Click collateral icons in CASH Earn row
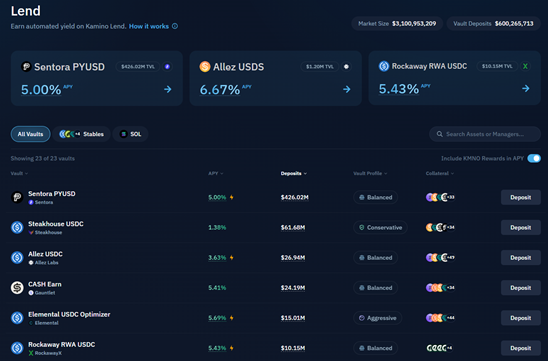 point(440,288)
